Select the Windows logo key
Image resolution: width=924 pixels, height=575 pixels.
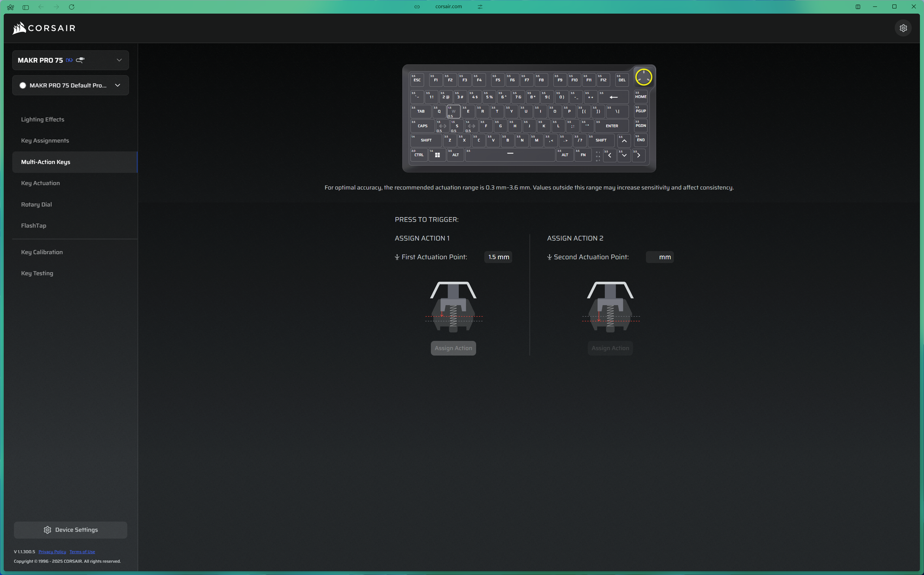click(437, 155)
